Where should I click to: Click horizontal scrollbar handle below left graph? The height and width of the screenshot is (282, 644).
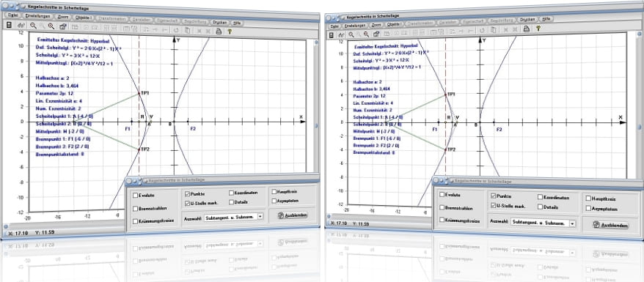coord(5,226)
